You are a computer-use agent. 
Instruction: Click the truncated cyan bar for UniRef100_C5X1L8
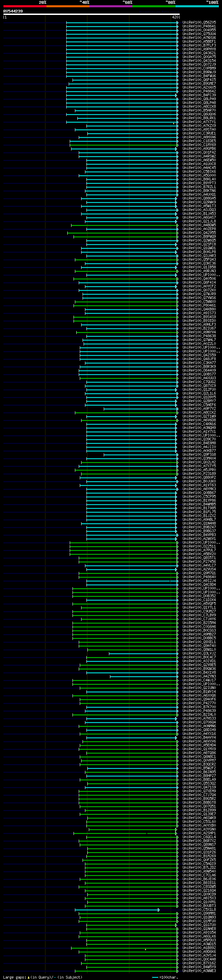pos(117,910)
